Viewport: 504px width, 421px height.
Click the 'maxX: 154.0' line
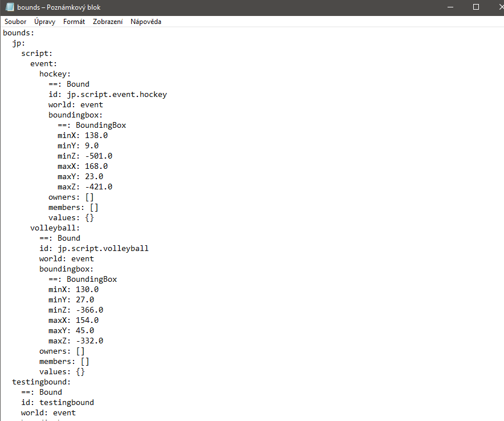74,321
